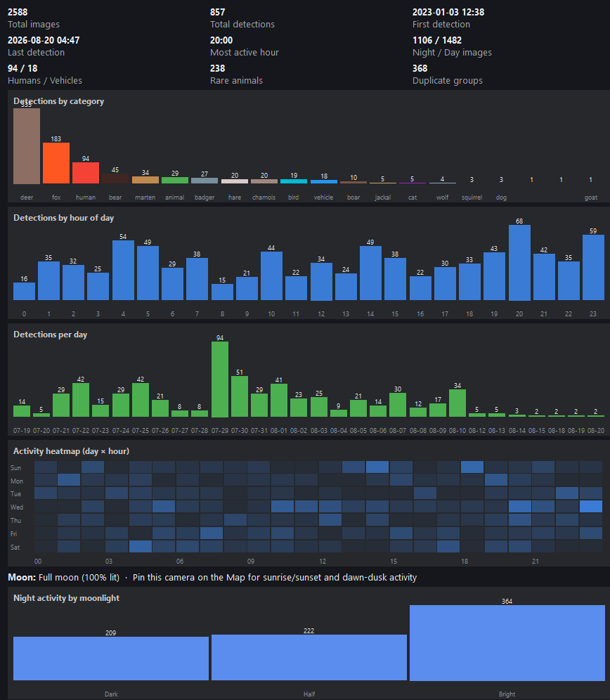Screen dimensions: 610x700
Task: Select the 07-19 bar labeled 14
Action: [22, 411]
